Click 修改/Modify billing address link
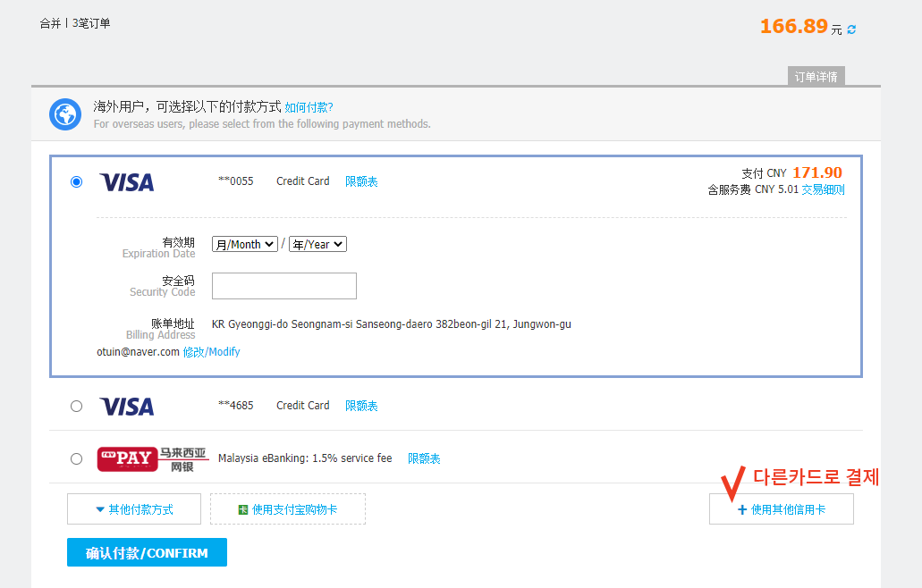 [212, 352]
